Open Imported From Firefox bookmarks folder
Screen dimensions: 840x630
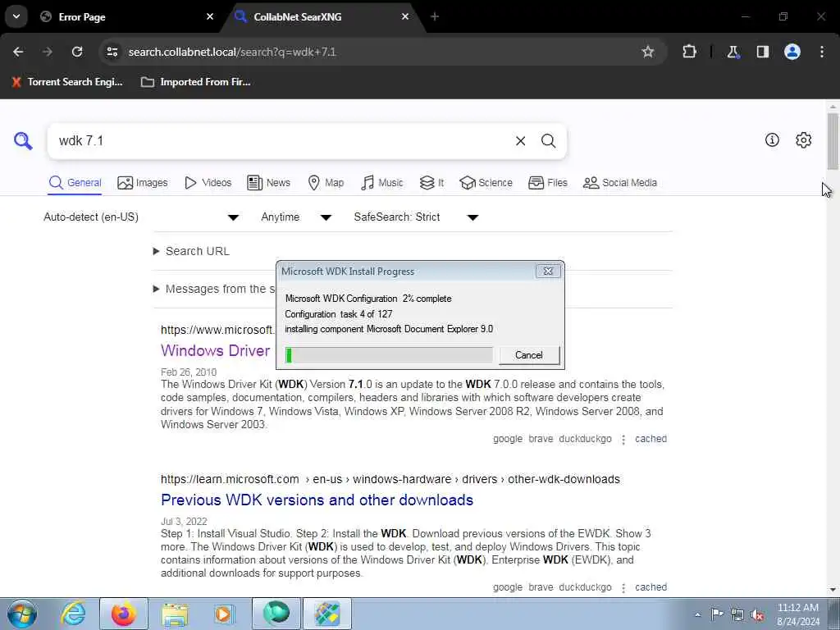click(195, 82)
